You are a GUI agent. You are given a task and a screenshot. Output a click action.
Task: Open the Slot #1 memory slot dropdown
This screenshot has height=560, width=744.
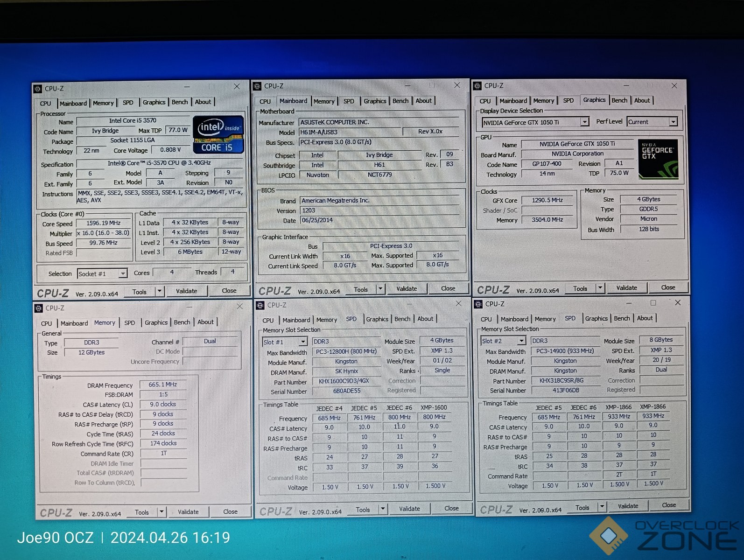coord(285,342)
